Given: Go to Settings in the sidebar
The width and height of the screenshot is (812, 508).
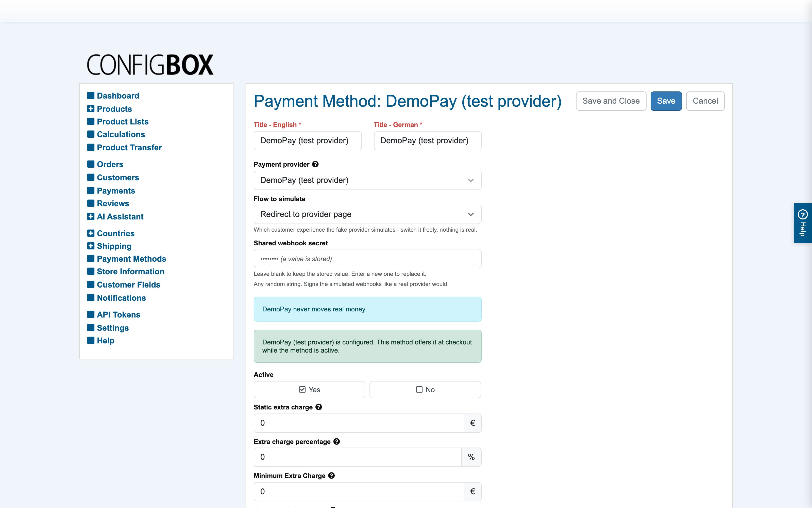Looking at the screenshot, I should pos(113,328).
